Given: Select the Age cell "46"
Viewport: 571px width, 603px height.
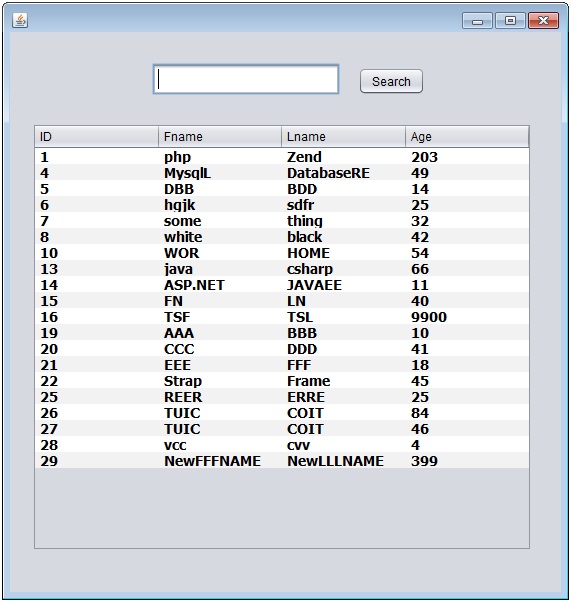Looking at the screenshot, I should (x=467, y=429).
